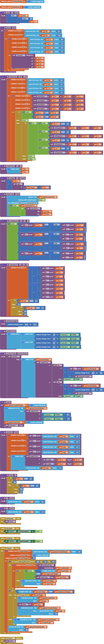Open mutator gear on randomTwig procedure definition
Viewport: 104px width, 644px height.
[x=2, y=353]
